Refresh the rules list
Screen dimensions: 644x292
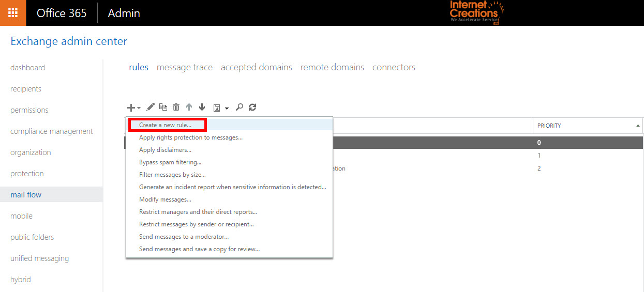(x=252, y=107)
